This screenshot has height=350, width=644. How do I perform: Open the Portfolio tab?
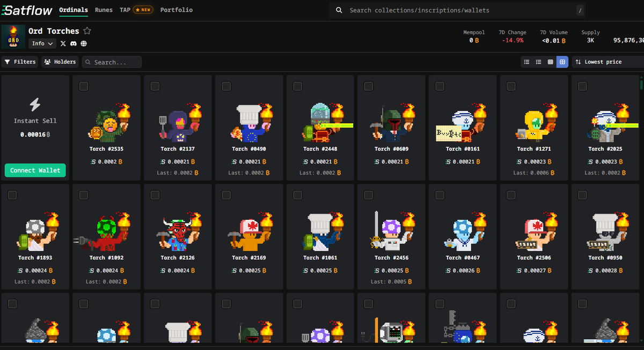(176, 10)
